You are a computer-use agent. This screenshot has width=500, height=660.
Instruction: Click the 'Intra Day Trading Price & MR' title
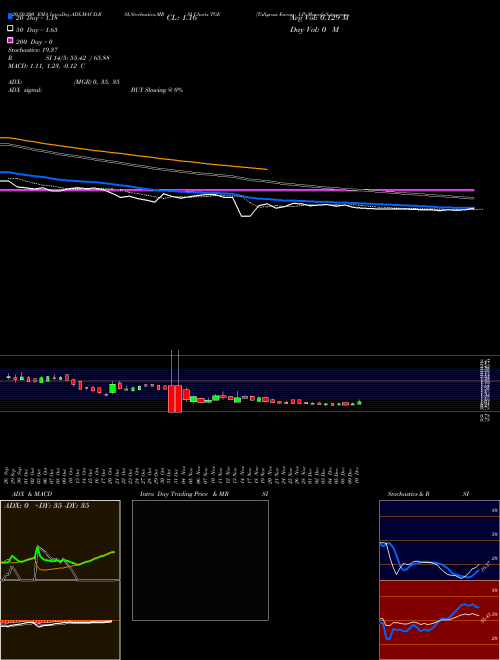click(x=184, y=494)
